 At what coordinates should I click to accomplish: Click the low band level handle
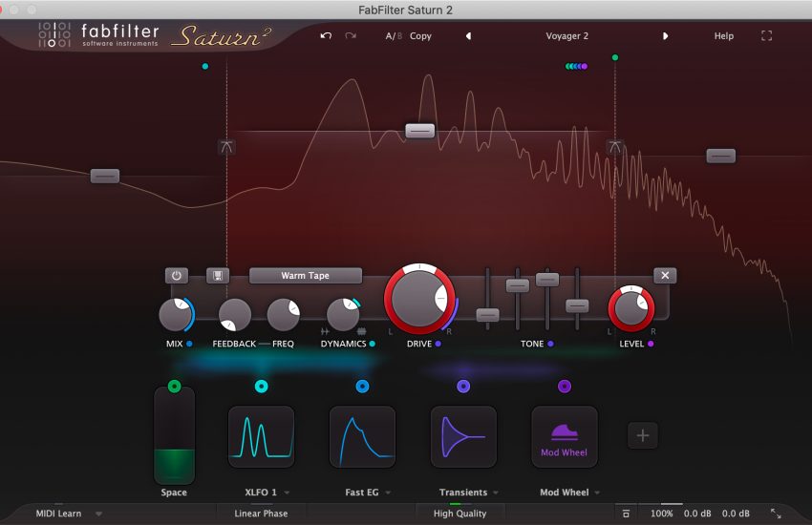(105, 176)
